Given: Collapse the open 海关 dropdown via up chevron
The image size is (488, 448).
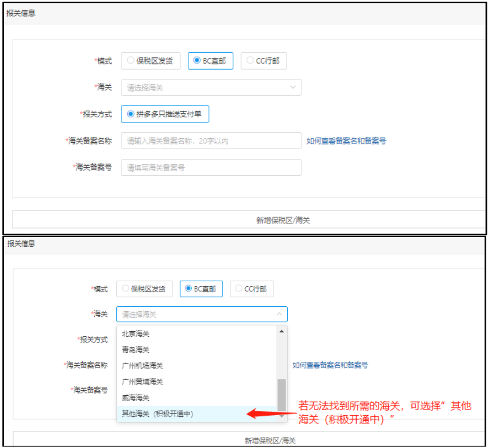Looking at the screenshot, I should click(x=279, y=314).
